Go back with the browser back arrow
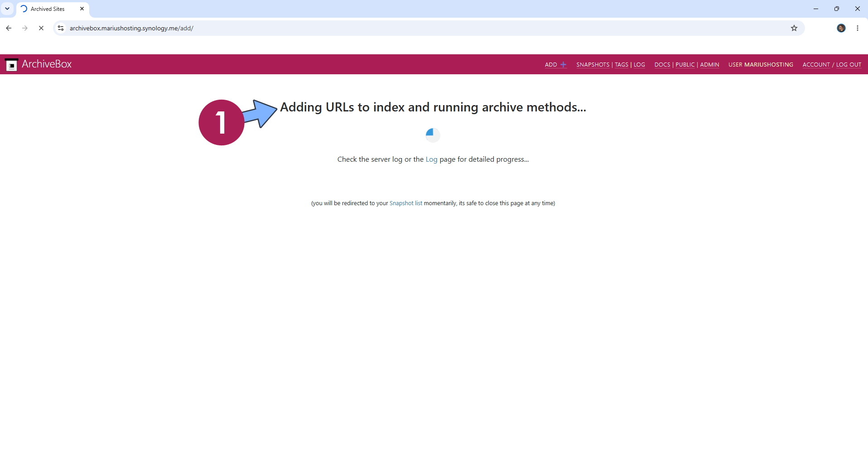This screenshot has height=462, width=868. pos(9,28)
